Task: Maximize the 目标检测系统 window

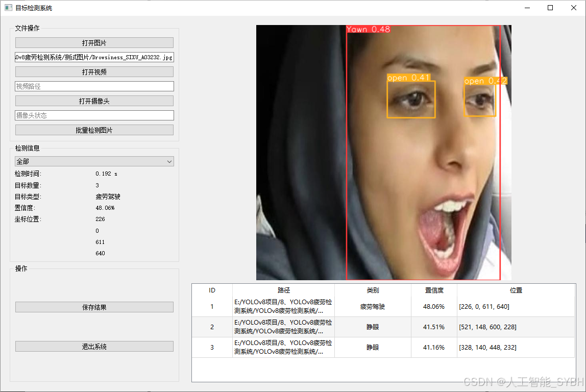Action: (550, 8)
